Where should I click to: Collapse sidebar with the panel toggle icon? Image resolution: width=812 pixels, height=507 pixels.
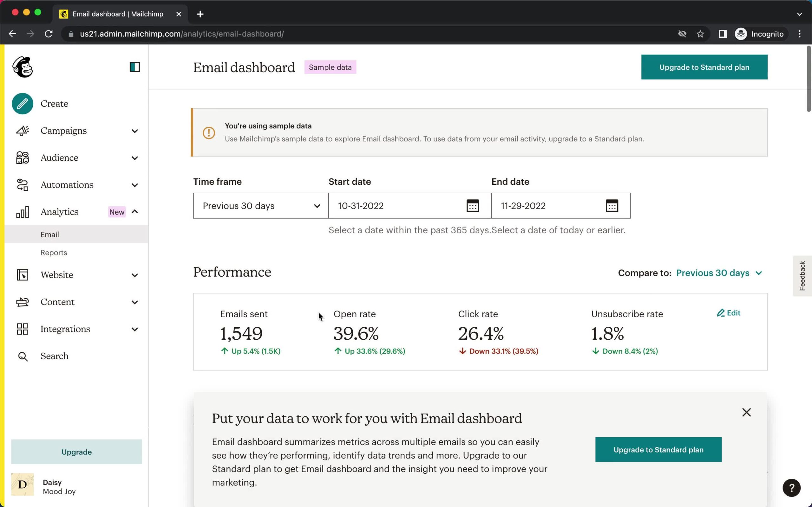pos(134,67)
